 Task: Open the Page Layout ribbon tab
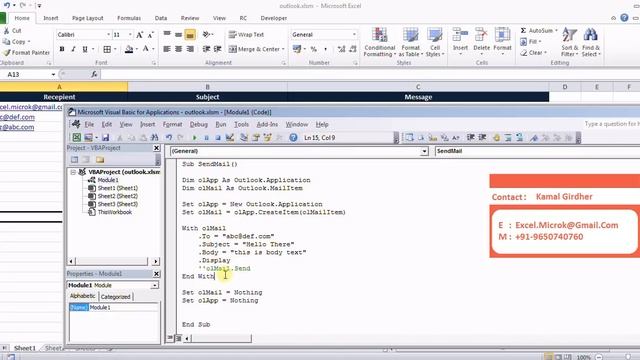tap(87, 18)
